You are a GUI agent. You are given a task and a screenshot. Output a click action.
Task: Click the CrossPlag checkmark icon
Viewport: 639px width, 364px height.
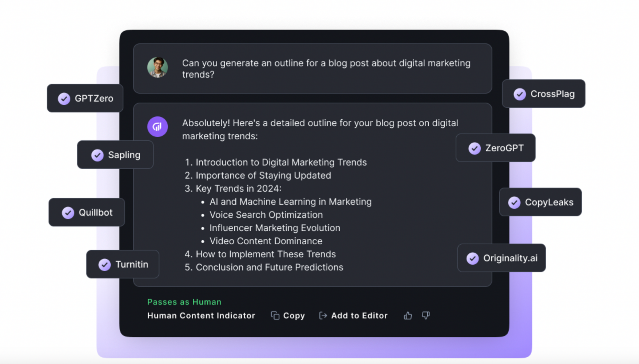coord(520,94)
